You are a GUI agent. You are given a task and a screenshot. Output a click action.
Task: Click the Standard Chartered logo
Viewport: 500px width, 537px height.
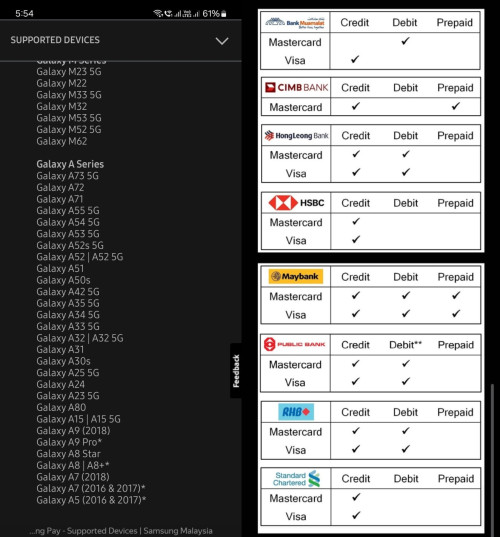[x=297, y=478]
